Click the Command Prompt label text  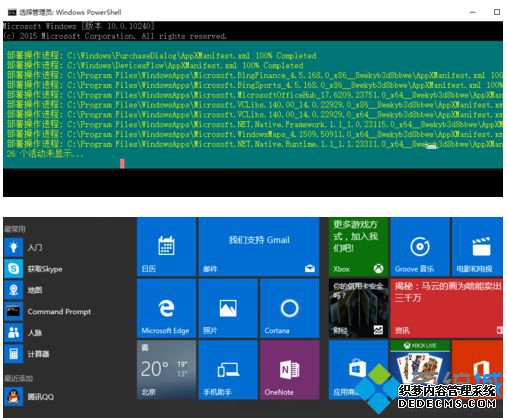click(x=59, y=312)
